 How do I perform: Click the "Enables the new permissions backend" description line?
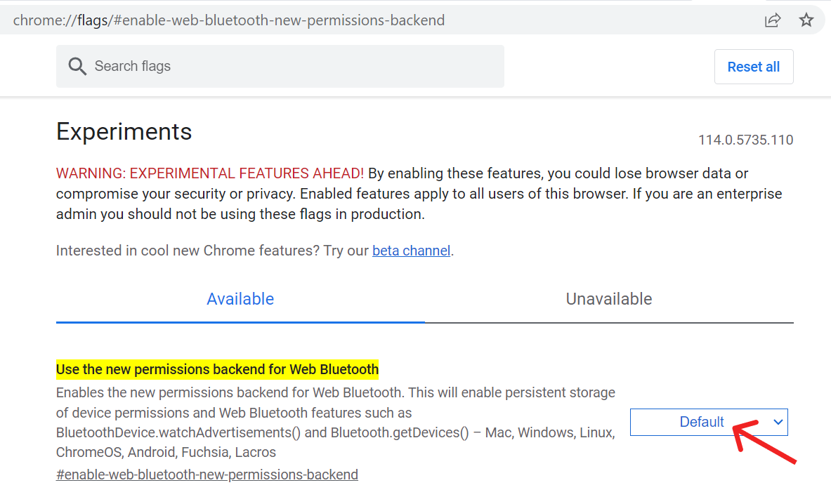click(x=335, y=392)
